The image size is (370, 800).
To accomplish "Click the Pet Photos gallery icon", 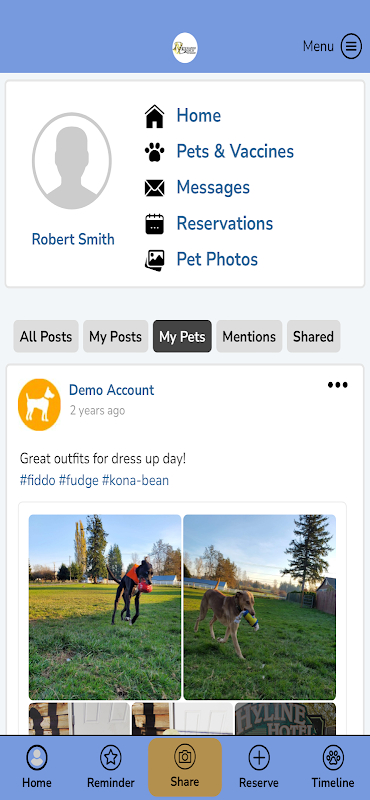I will click(155, 260).
